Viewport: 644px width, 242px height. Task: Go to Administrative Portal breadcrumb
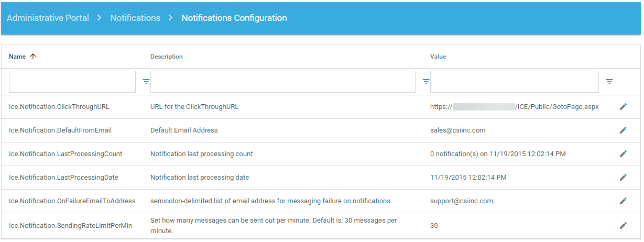[x=48, y=18]
